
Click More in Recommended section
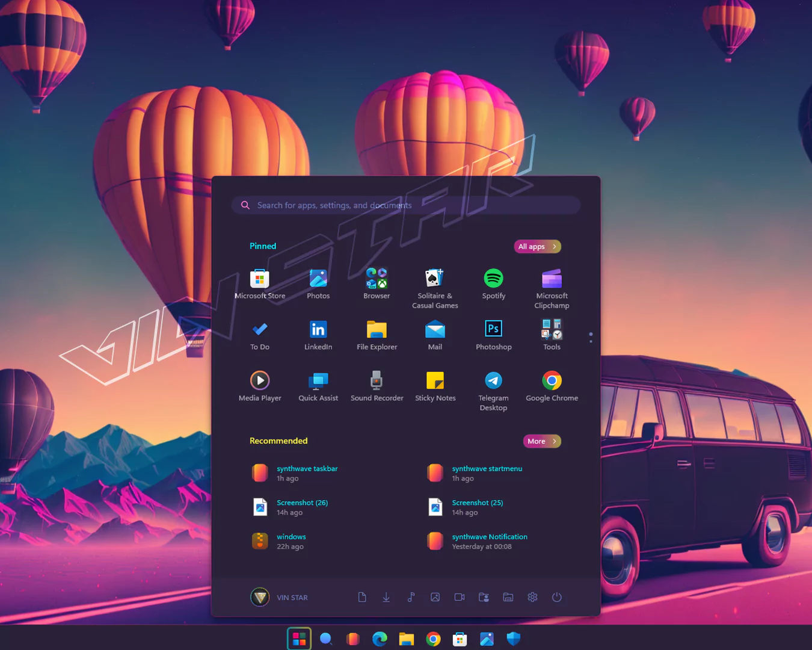542,441
